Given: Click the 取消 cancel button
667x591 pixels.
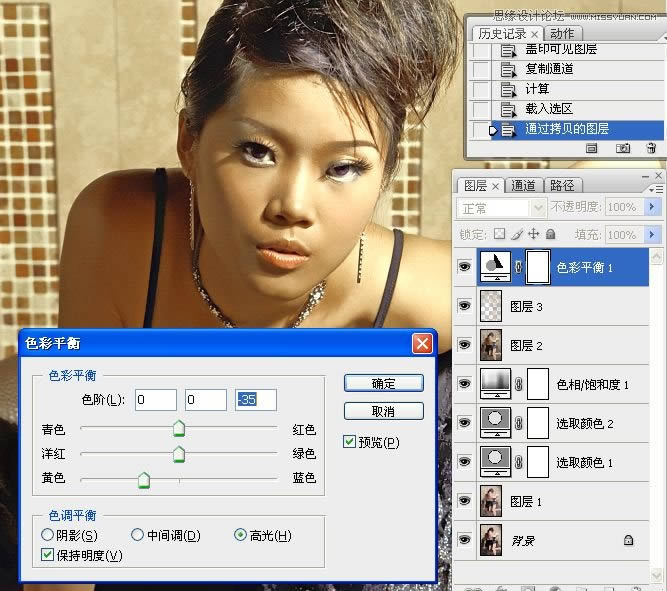Looking at the screenshot, I should (x=383, y=411).
